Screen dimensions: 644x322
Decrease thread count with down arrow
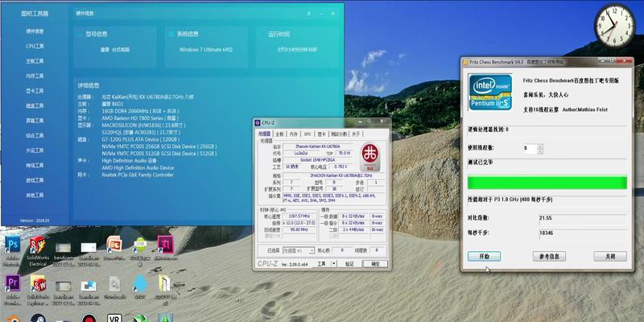[x=540, y=151]
